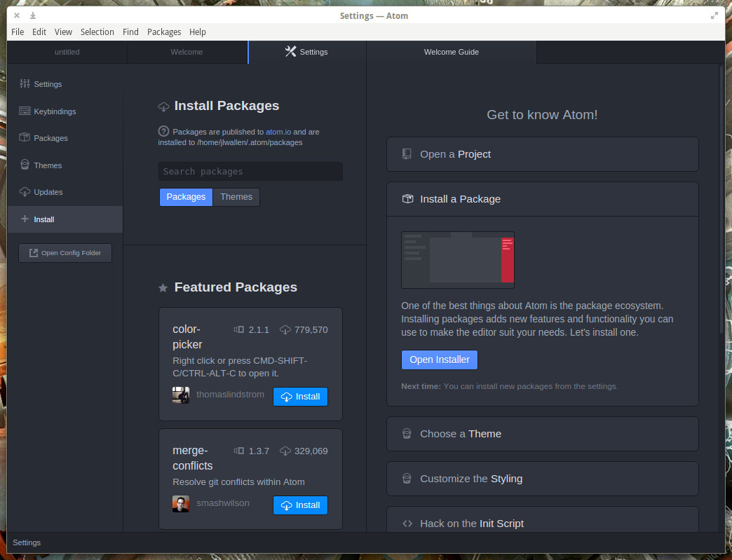Click the Open Installer button
Viewport: 732px width, 560px height.
pyautogui.click(x=440, y=360)
